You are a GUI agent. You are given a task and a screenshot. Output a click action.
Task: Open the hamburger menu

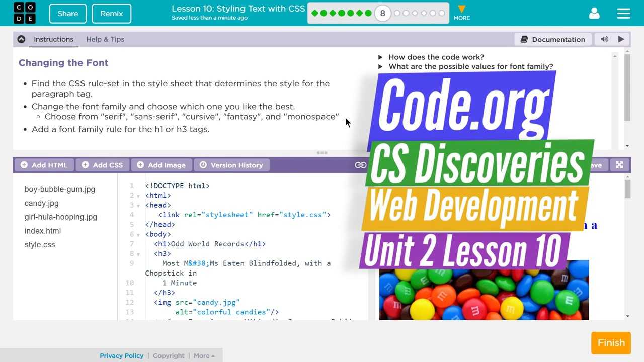(x=623, y=14)
